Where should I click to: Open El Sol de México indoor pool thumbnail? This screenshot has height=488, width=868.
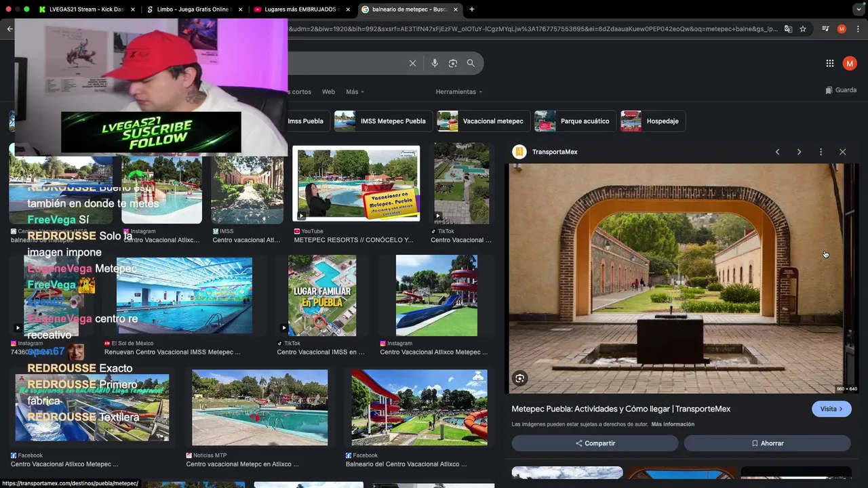[x=184, y=295]
